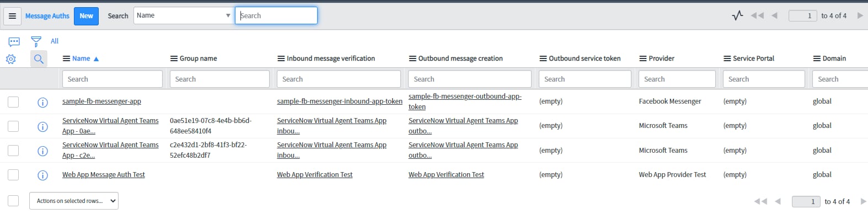Open Outbound message creation column menu icon

click(x=412, y=58)
